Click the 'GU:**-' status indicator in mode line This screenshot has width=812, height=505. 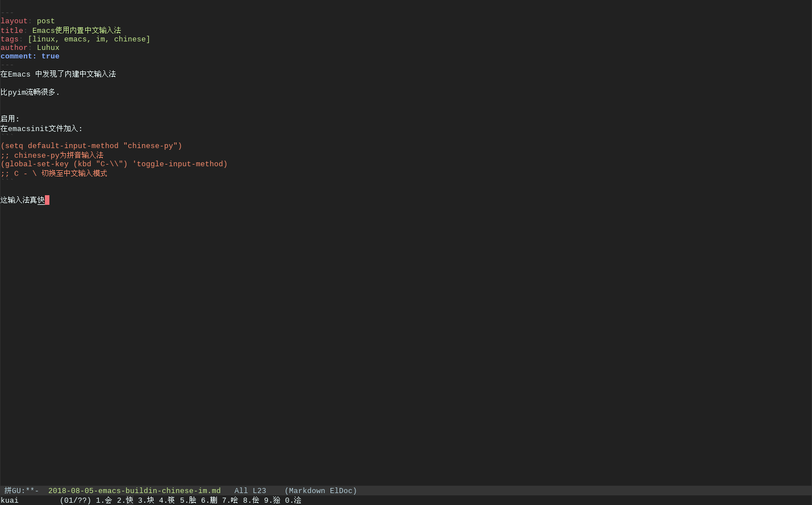[x=26, y=491]
